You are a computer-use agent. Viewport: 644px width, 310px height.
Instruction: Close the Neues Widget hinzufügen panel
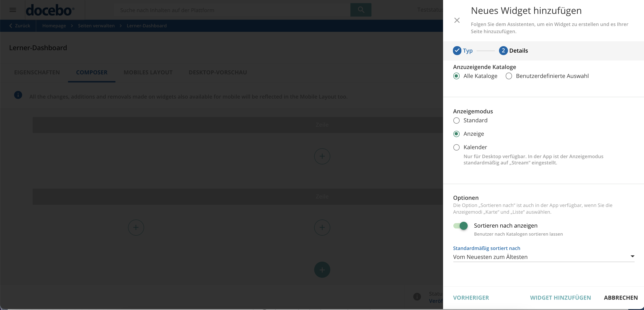point(457,20)
